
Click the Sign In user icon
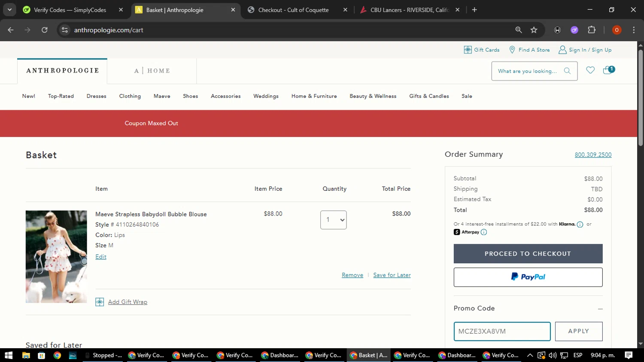(x=562, y=50)
